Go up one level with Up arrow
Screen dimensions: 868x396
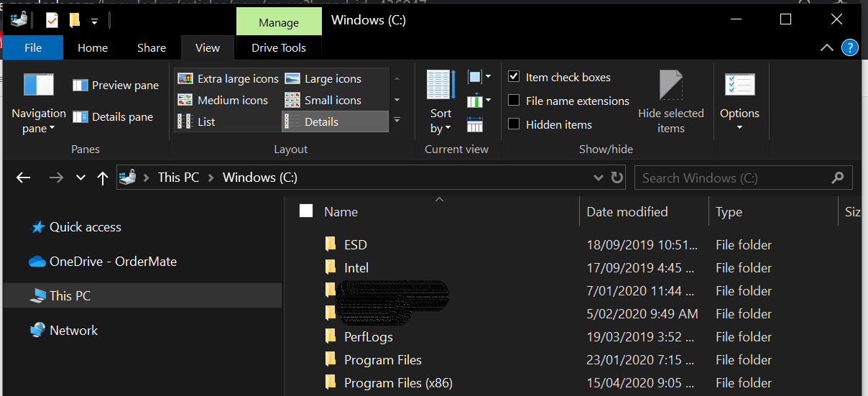[x=102, y=178]
